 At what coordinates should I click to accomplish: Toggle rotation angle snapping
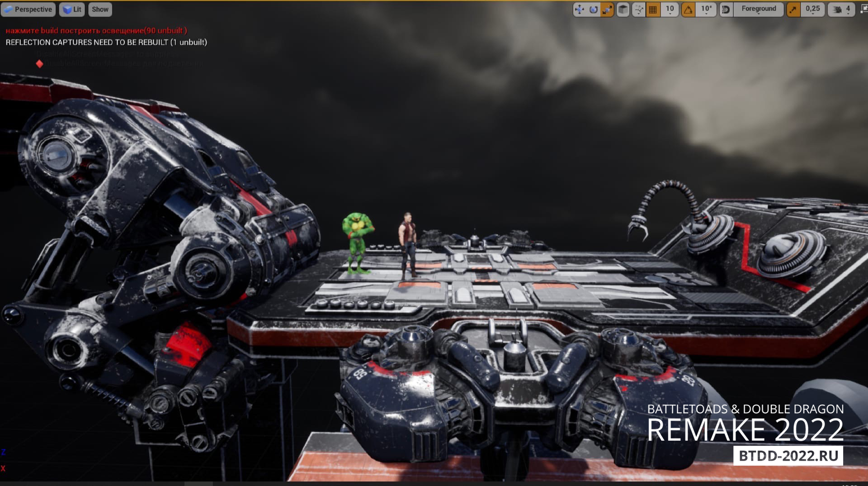[x=688, y=9]
